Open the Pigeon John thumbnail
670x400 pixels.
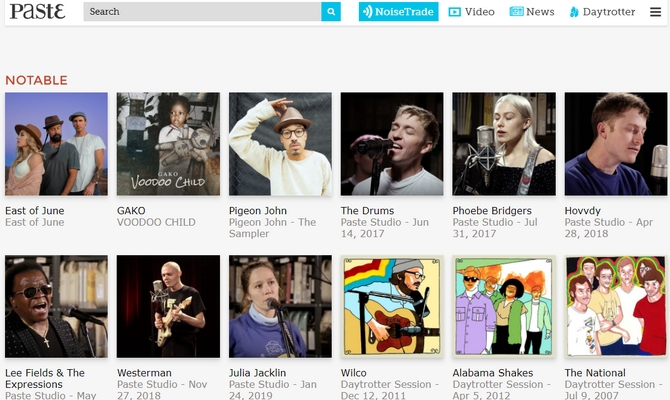pyautogui.click(x=280, y=144)
